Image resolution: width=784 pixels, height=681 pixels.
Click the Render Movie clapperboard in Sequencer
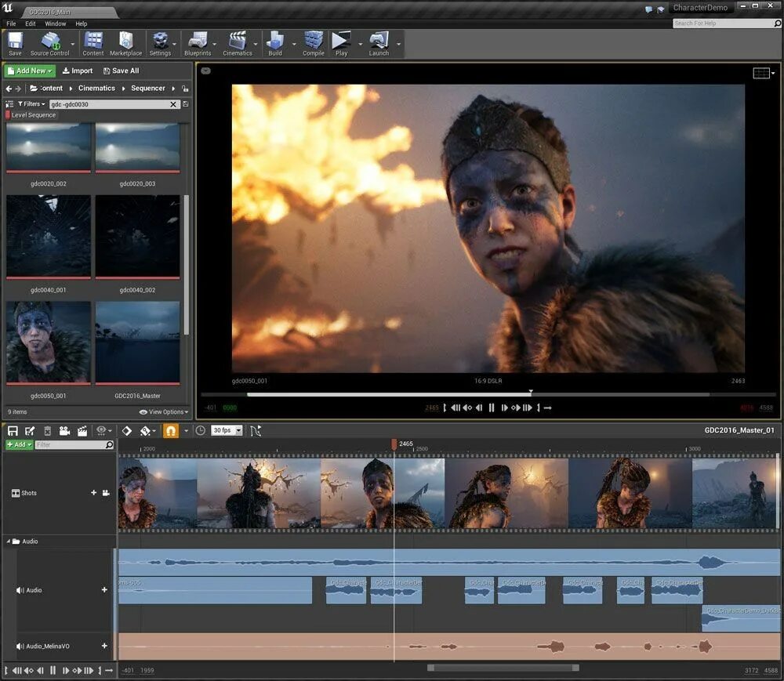tap(82, 431)
